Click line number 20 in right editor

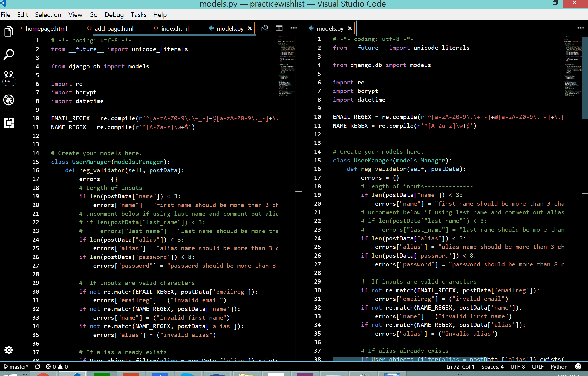pyautogui.click(x=317, y=204)
